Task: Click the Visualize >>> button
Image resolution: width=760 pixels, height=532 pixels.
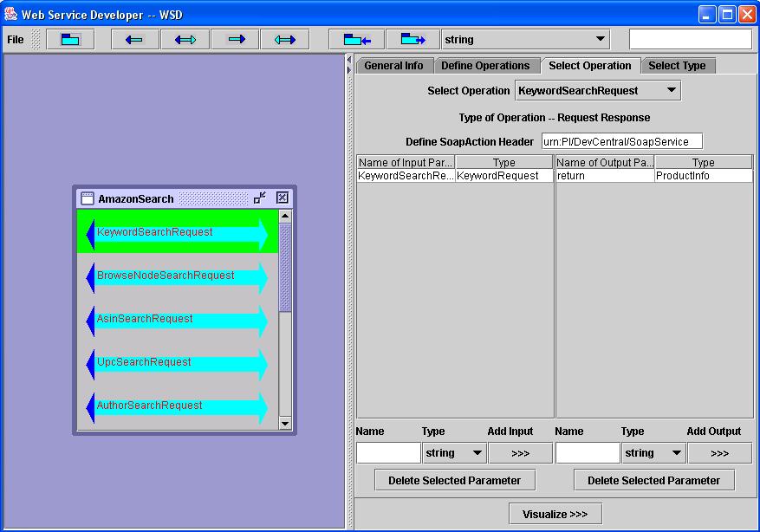Action: coord(555,514)
